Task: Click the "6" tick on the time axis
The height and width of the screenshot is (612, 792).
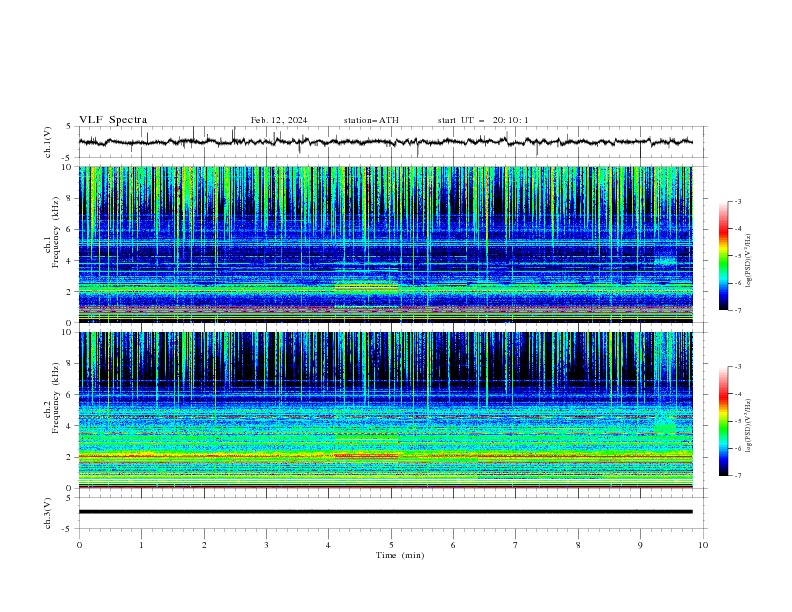Action: coord(453,545)
